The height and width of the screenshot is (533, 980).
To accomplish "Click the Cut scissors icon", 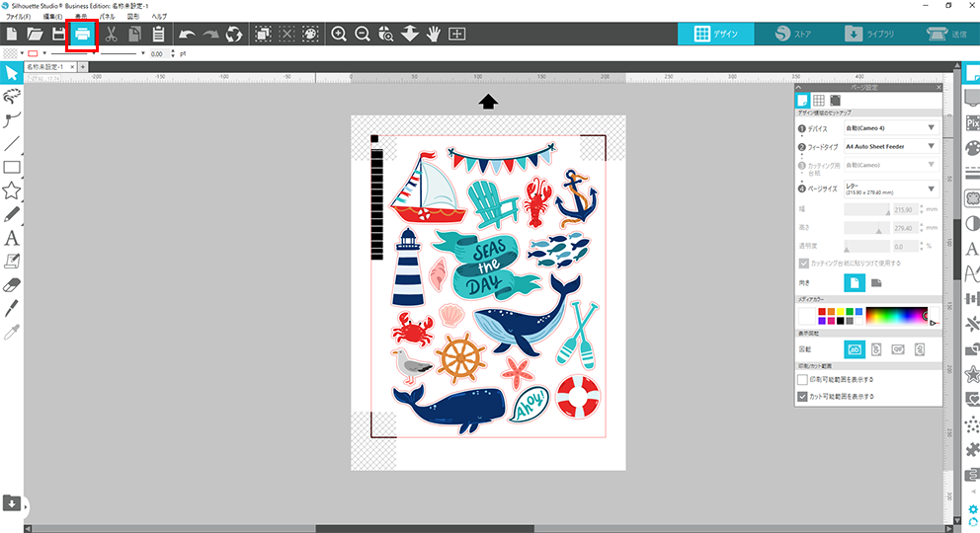I will point(112,34).
